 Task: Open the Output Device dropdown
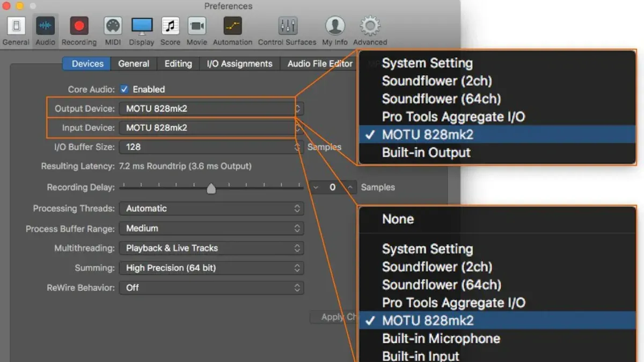211,108
